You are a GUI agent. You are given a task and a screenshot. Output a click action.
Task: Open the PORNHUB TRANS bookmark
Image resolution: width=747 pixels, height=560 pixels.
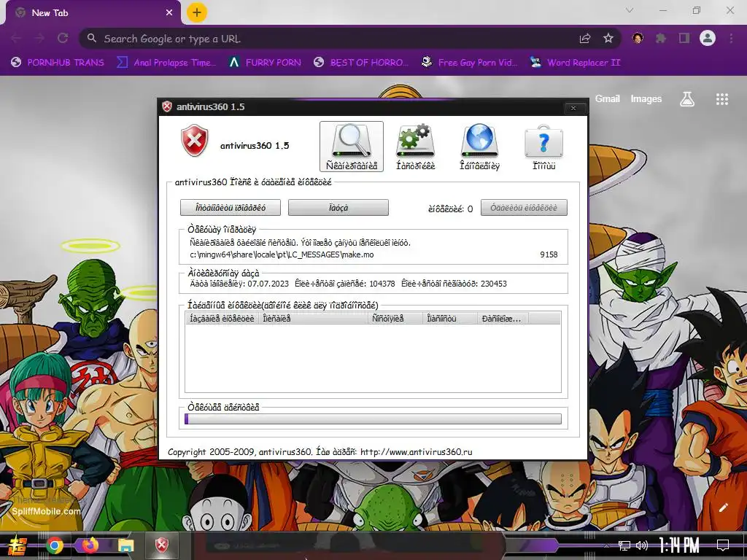point(58,63)
